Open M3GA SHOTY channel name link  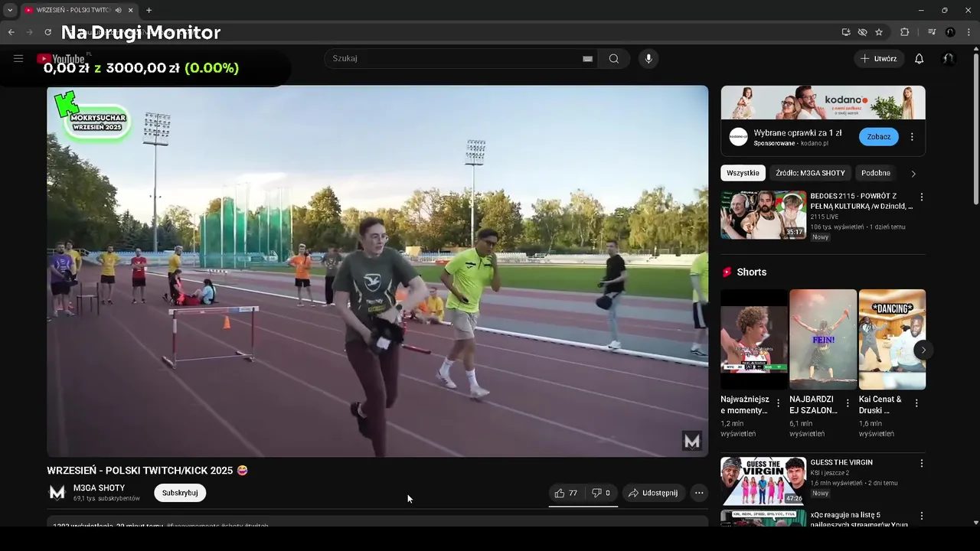99,488
